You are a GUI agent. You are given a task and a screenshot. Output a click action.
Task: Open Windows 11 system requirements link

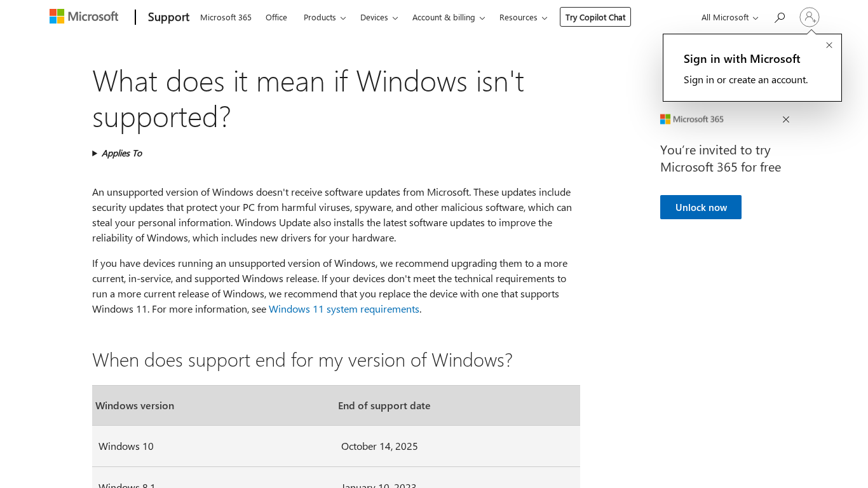(x=344, y=309)
